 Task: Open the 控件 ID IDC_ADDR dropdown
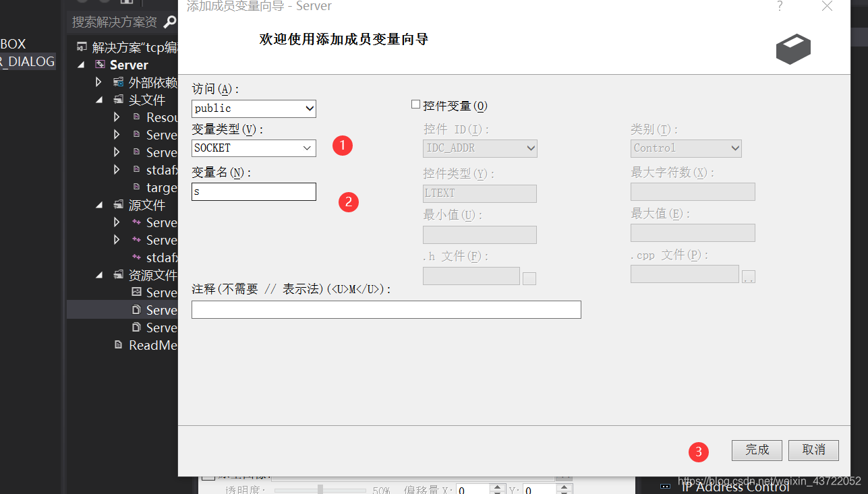480,148
